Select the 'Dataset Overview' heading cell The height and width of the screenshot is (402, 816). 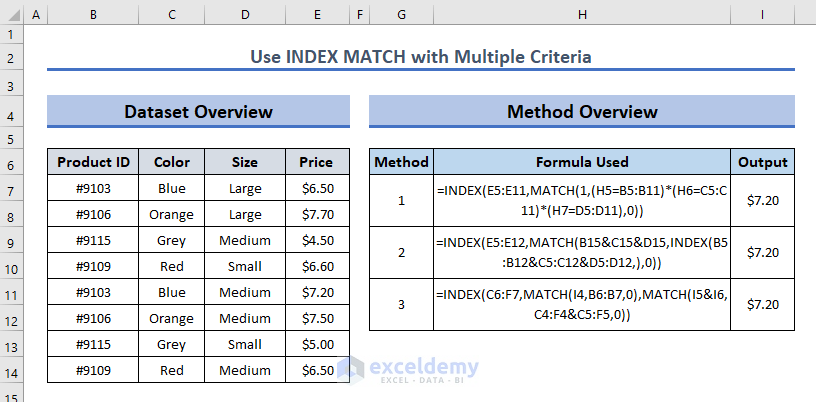point(198,112)
